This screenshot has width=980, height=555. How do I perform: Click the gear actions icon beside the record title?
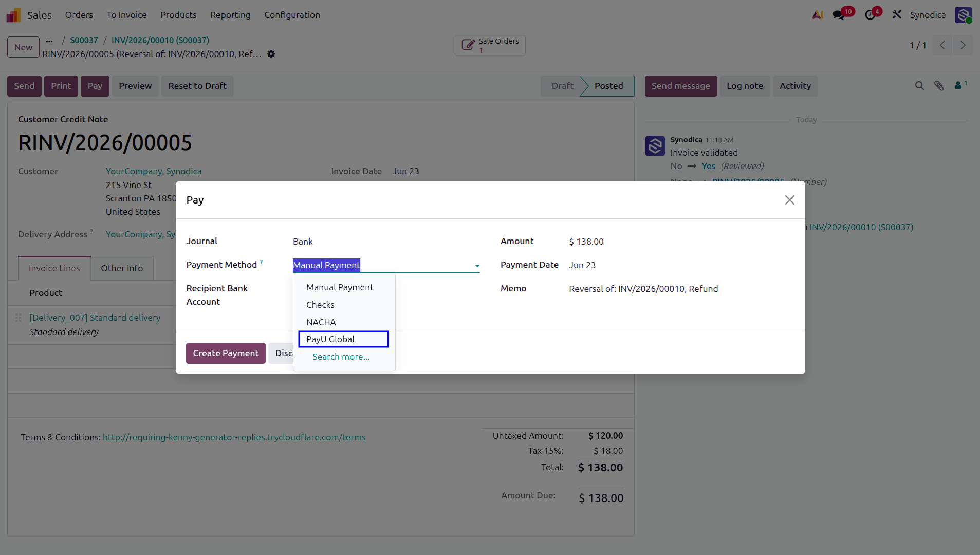pos(271,54)
